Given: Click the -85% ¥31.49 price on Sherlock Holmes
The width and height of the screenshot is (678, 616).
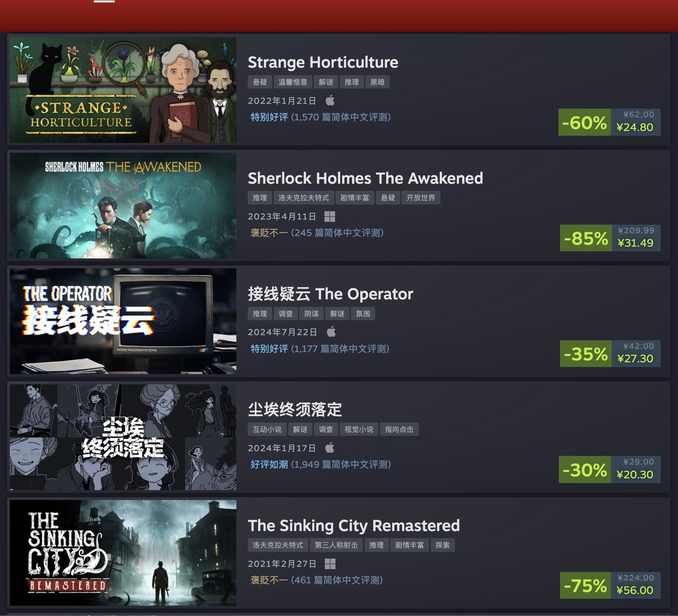Looking at the screenshot, I should click(x=610, y=238).
